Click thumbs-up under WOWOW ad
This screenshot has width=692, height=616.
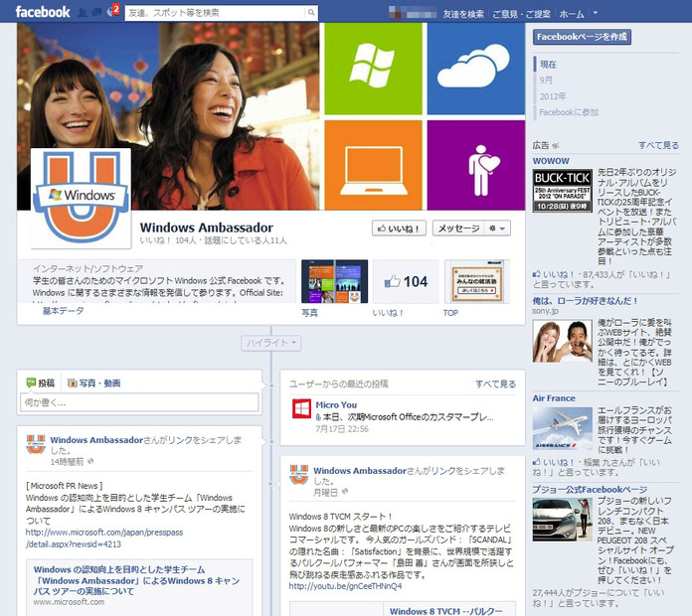(x=536, y=274)
